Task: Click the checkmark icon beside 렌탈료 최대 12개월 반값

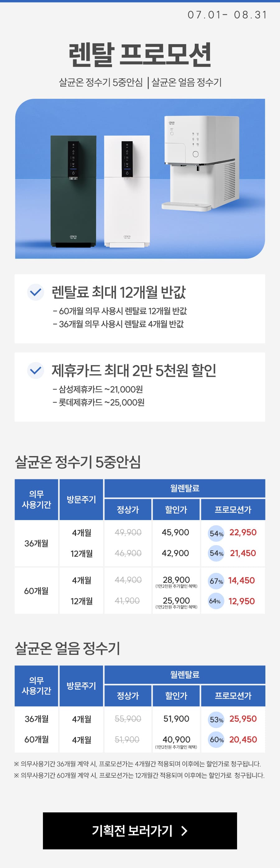Action: [x=35, y=292]
